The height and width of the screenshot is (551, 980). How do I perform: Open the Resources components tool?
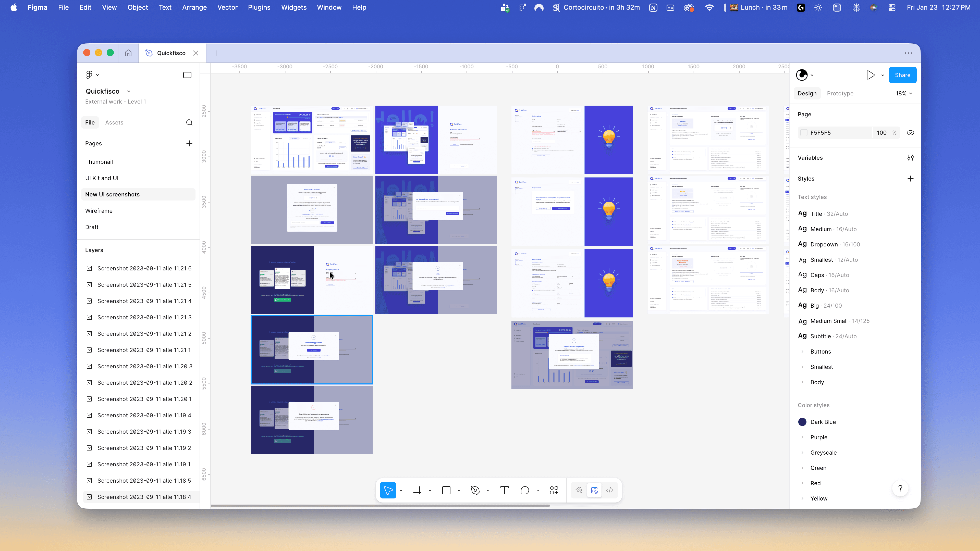pos(554,490)
